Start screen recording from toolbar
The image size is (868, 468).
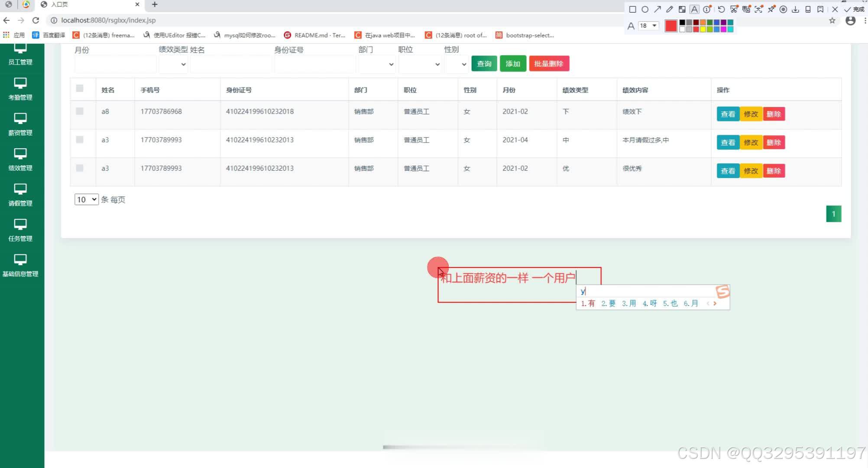pos(783,9)
